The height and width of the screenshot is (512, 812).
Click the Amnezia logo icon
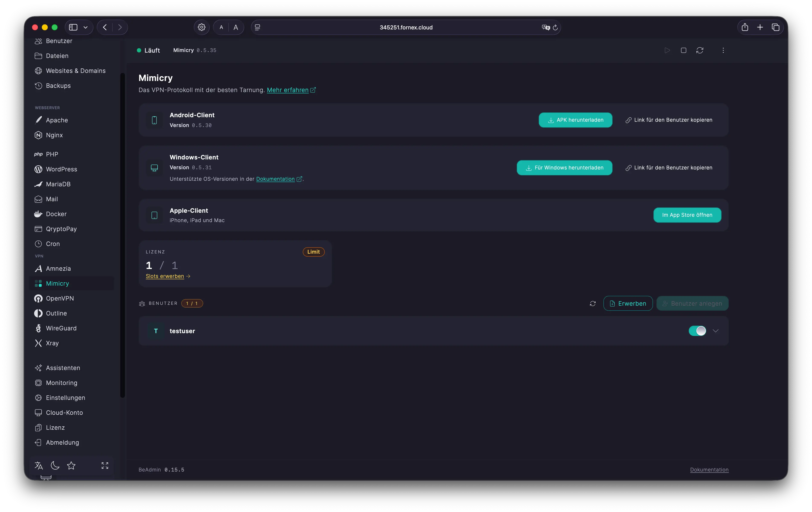pyautogui.click(x=38, y=269)
